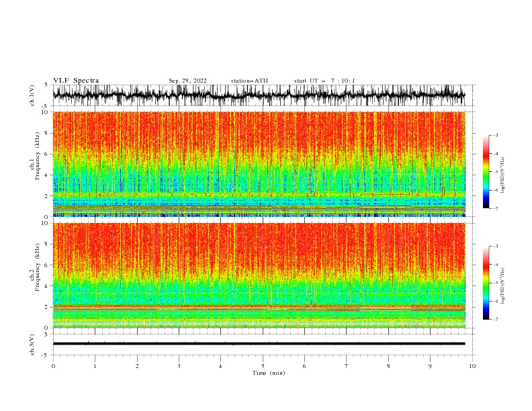Click the upper color scale bar
Viewport: 532px width, 411px height.
pos(486,171)
